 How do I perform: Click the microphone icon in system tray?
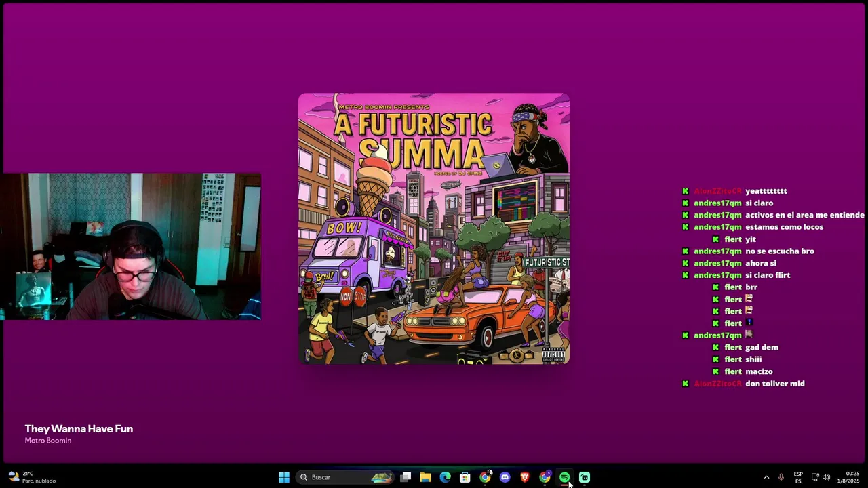coord(781,477)
